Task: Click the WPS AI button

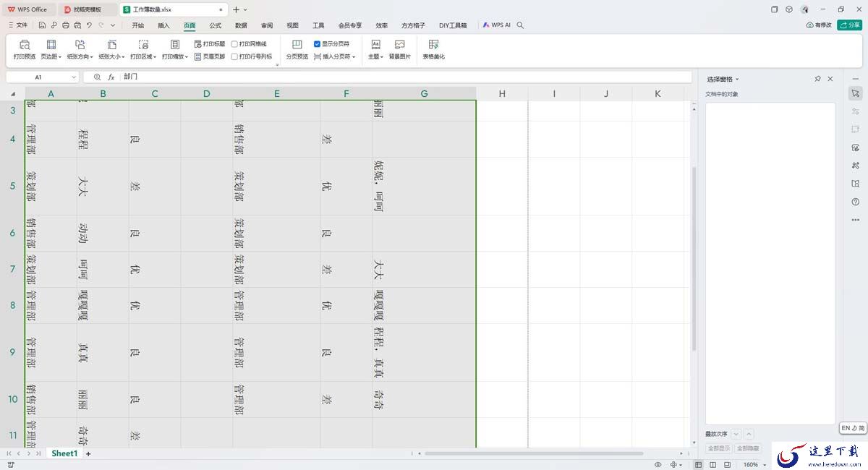Action: [496, 25]
